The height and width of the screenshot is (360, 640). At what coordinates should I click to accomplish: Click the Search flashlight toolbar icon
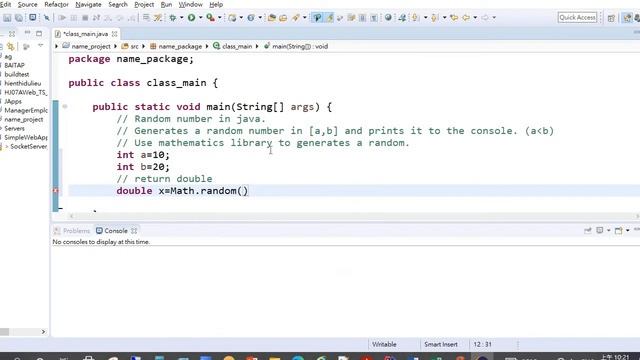(296, 18)
